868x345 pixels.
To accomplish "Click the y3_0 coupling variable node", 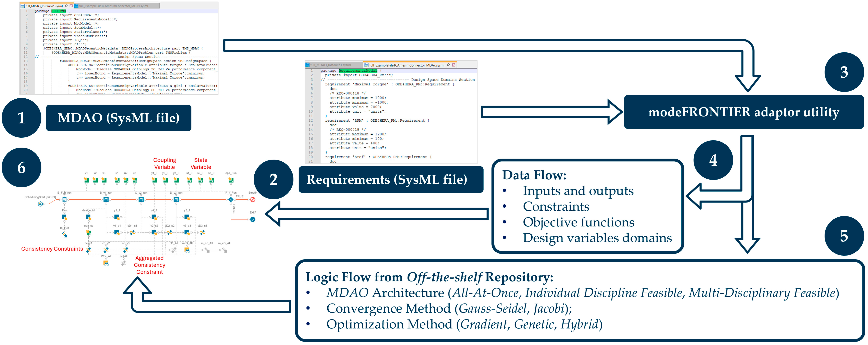I will (176, 180).
